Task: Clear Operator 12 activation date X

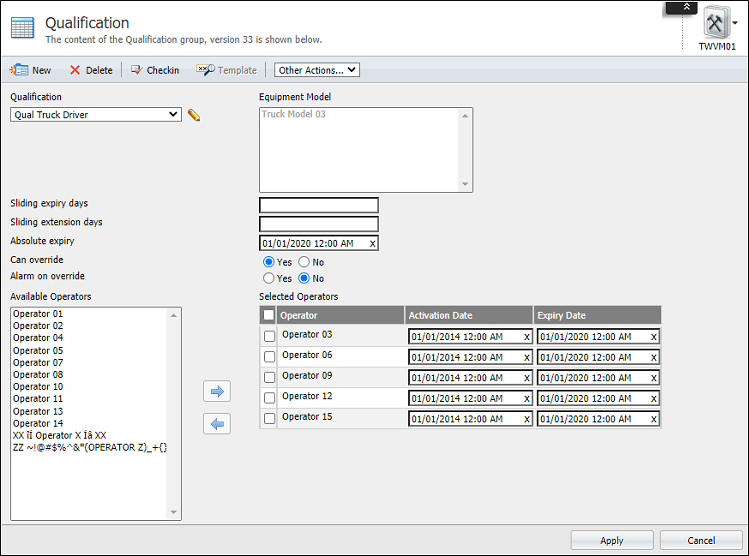Action: click(x=527, y=398)
